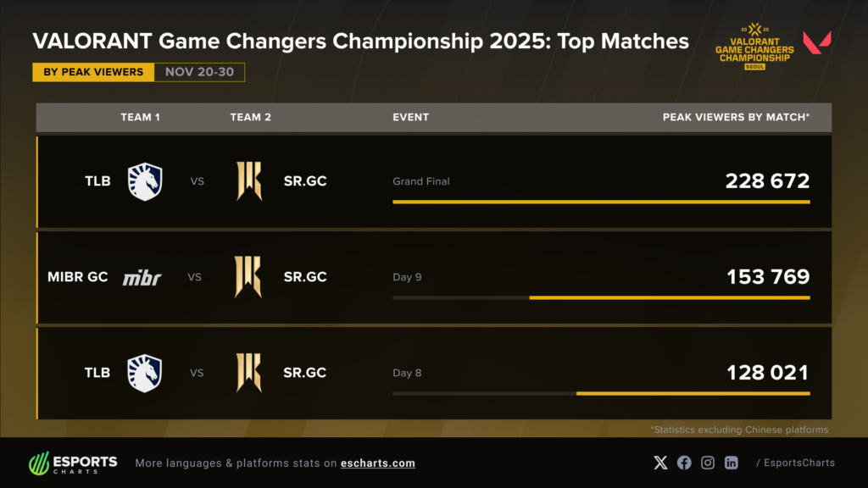Click the / EsportsCharts handle text
The width and height of the screenshot is (868, 488).
coord(794,463)
